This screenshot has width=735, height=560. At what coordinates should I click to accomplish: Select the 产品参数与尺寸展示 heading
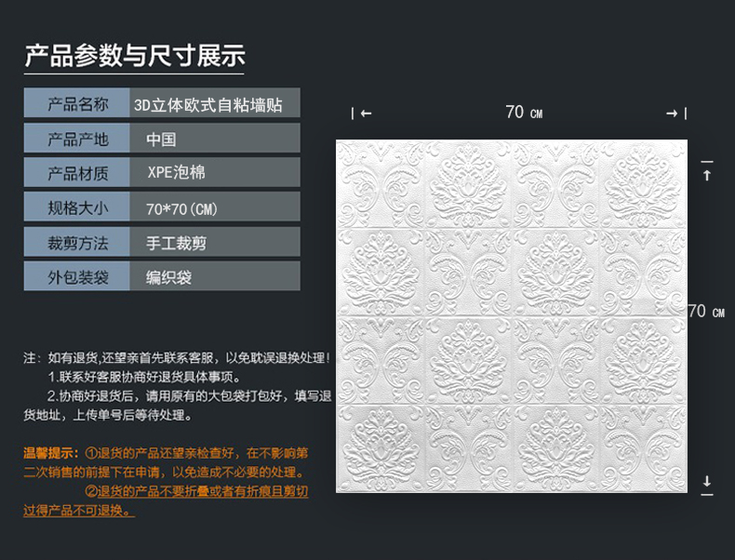[x=135, y=55]
